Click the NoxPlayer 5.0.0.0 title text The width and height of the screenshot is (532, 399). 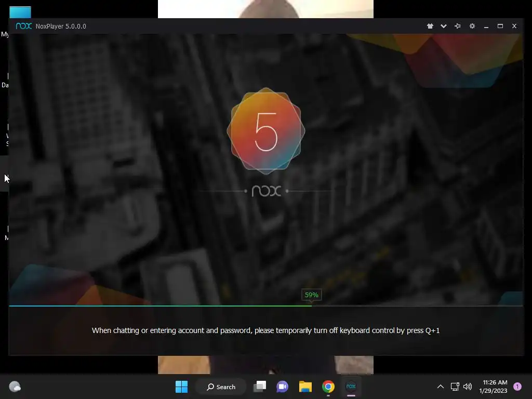[61, 26]
